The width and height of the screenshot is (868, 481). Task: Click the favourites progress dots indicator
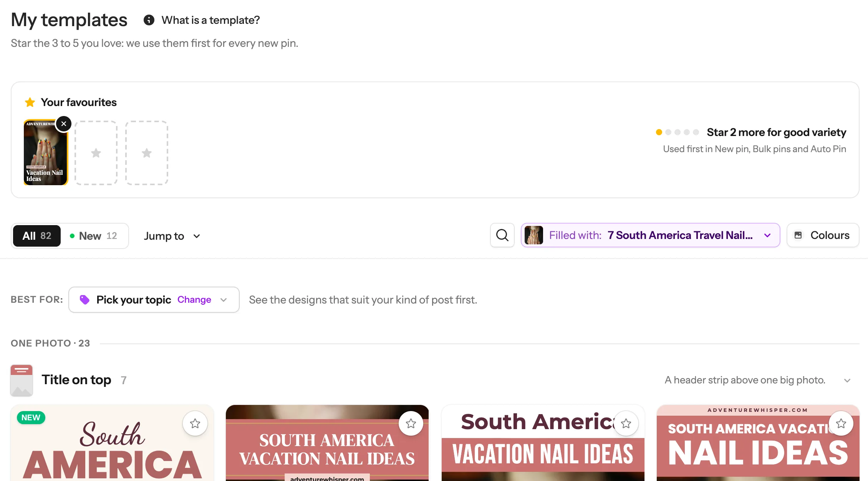(x=678, y=132)
